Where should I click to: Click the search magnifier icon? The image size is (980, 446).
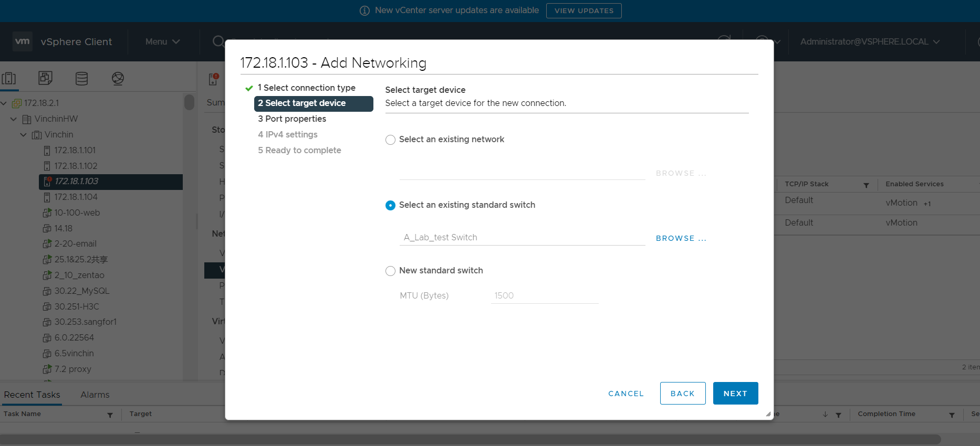click(x=218, y=41)
